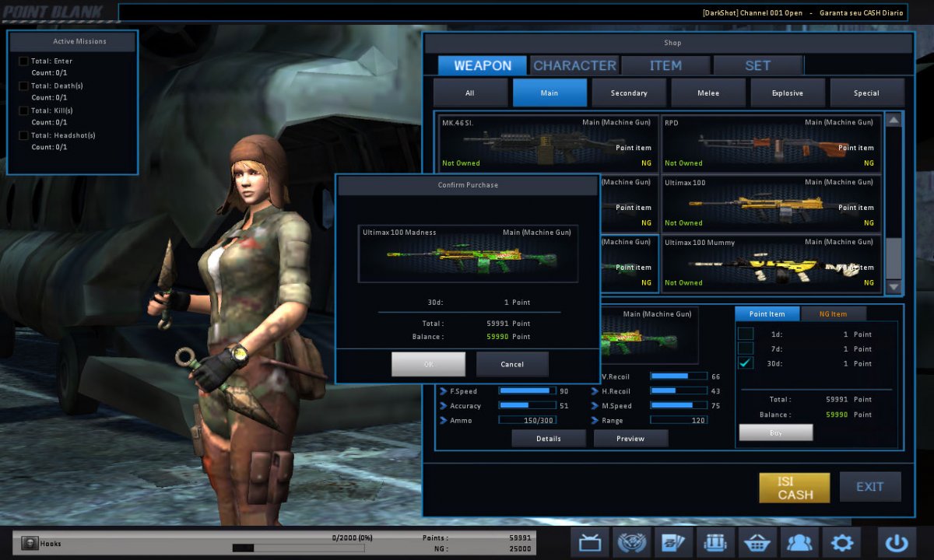
Task: Click the TV broadcast icon in bottom bar
Action: point(590,542)
